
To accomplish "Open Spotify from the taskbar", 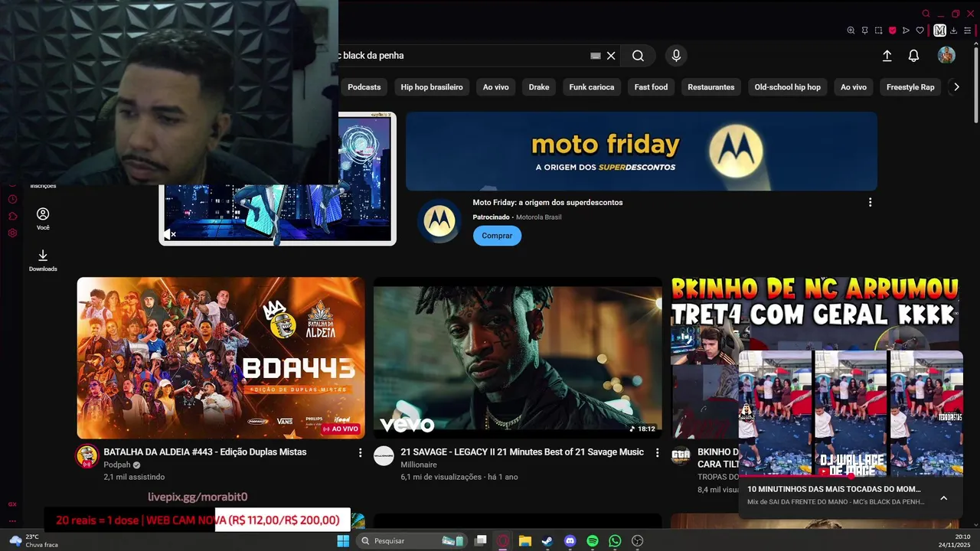I will click(x=593, y=541).
